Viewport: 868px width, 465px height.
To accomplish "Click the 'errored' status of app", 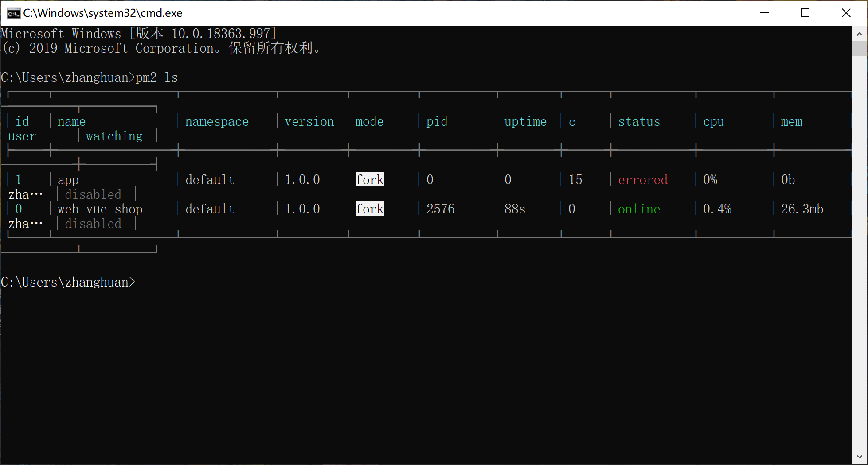I will point(643,180).
